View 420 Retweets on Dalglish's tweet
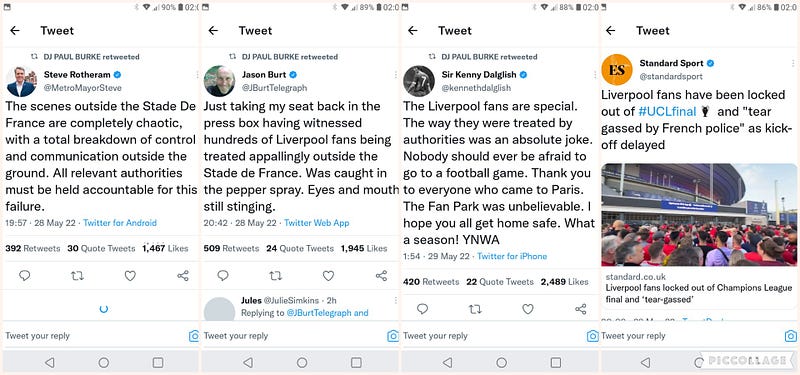Screen dimensions: 800x375 (431, 282)
